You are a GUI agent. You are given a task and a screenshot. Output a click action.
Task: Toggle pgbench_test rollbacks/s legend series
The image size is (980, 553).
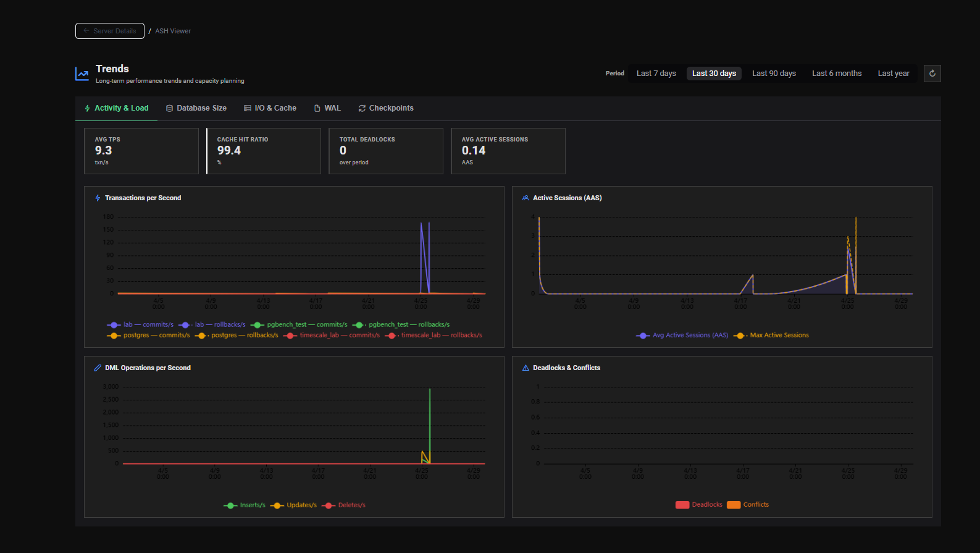click(x=401, y=325)
